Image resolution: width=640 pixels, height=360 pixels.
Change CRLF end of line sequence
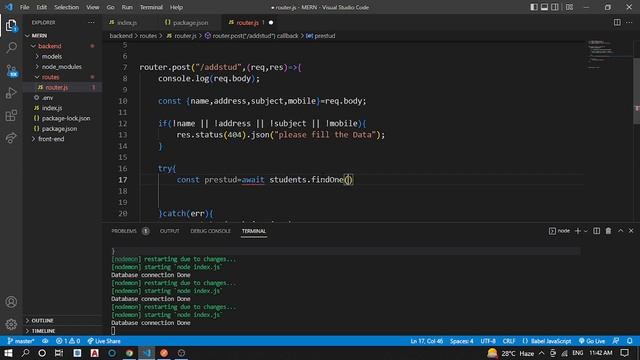click(x=509, y=341)
